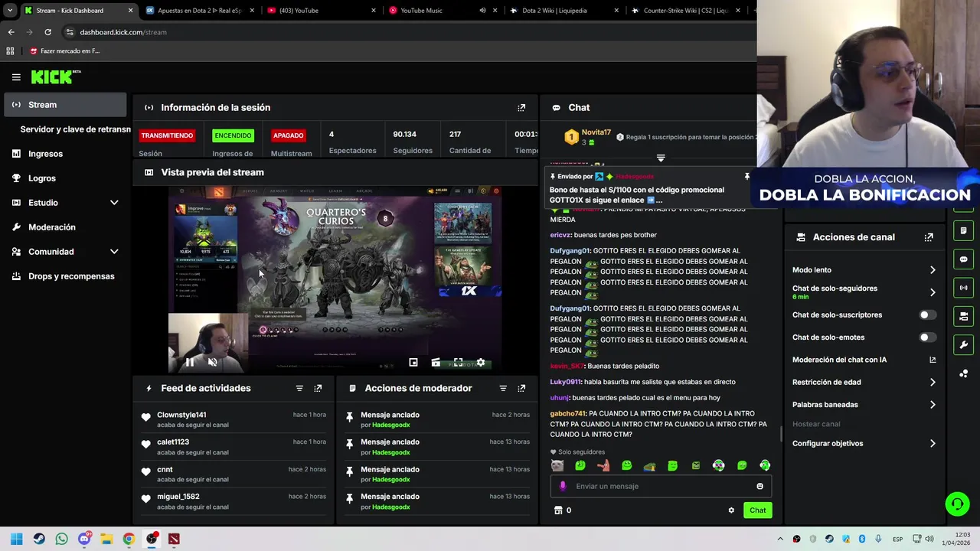Viewport: 980px width, 551px height.
Task: Insert the Patrick star emote
Action: [x=603, y=465]
